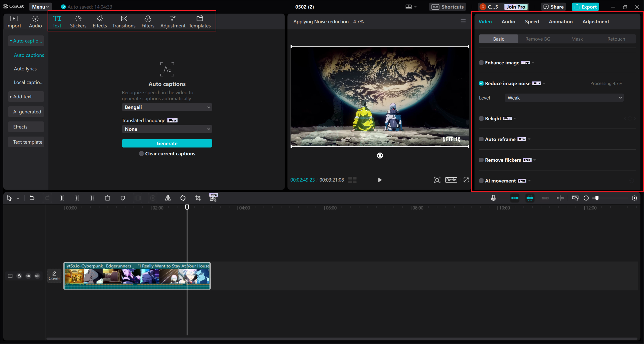644x344 pixels.
Task: Open the Stickers panel
Action: coord(78,21)
